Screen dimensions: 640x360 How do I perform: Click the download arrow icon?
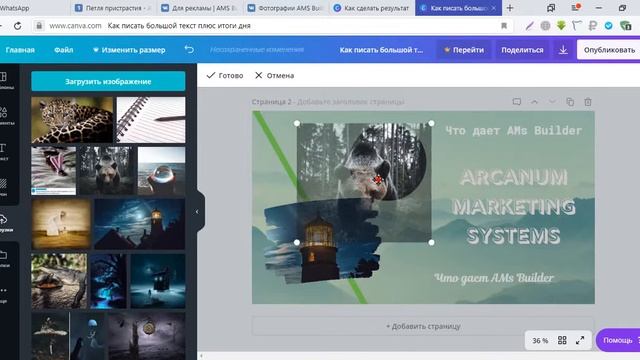(x=563, y=50)
